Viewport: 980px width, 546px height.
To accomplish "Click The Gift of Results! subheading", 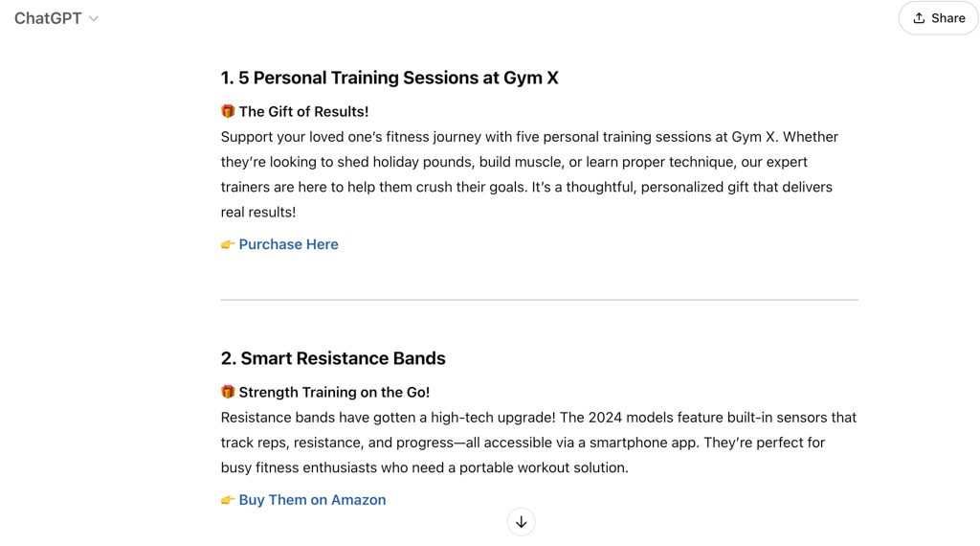I will 303,111.
